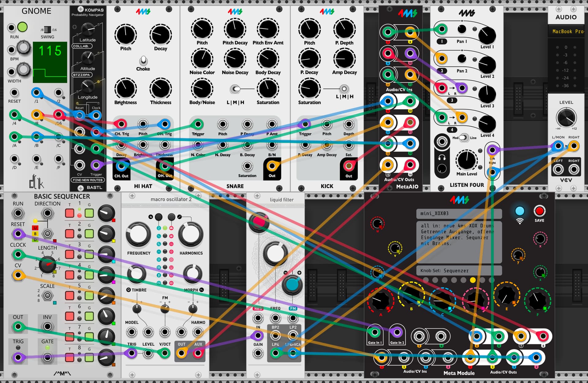588x383 pixels.
Task: Click the MORPH knob on macro oscillator 2
Action: click(x=193, y=274)
